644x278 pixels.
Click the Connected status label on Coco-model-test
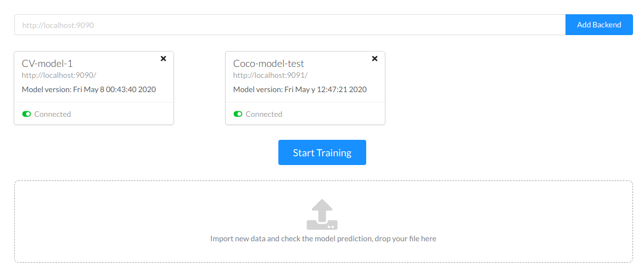point(264,114)
